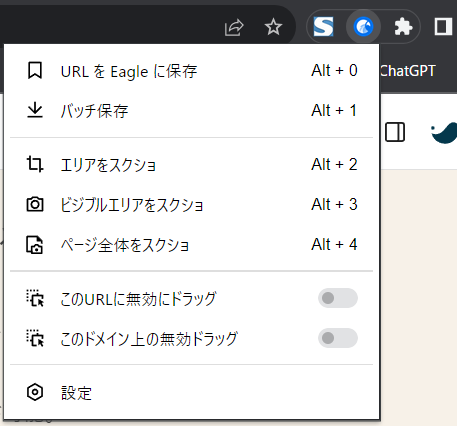457x426 pixels.
Task: Click the crop icon for エリアをスクショ
Action: point(35,164)
